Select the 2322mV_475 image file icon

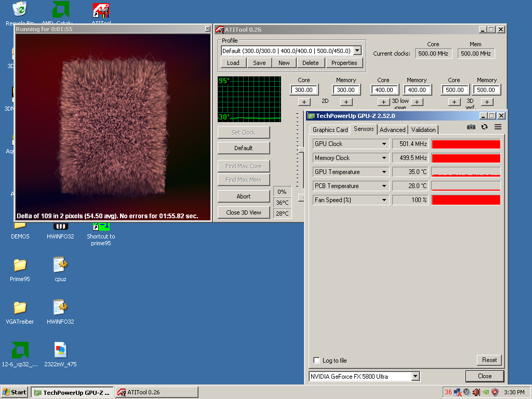tap(60, 350)
